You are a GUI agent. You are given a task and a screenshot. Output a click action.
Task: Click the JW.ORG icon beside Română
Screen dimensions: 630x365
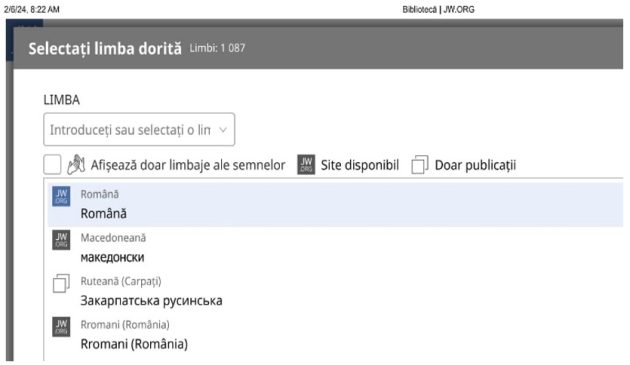61,196
